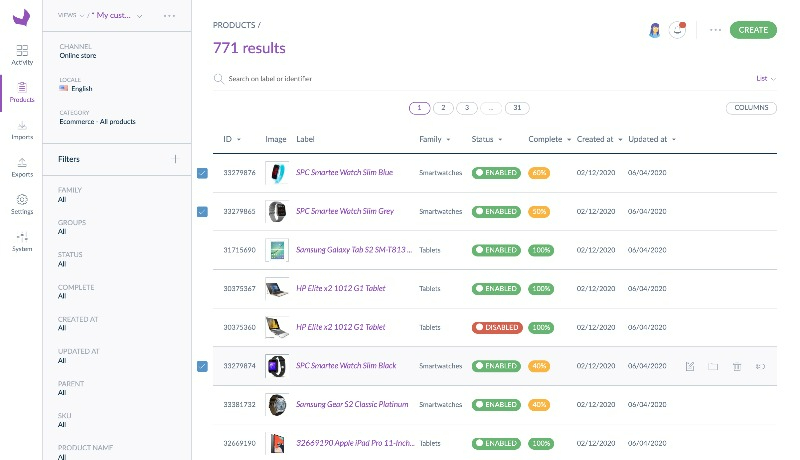Click the Create button
Image resolution: width=800 pixels, height=460 pixels.
coord(753,30)
